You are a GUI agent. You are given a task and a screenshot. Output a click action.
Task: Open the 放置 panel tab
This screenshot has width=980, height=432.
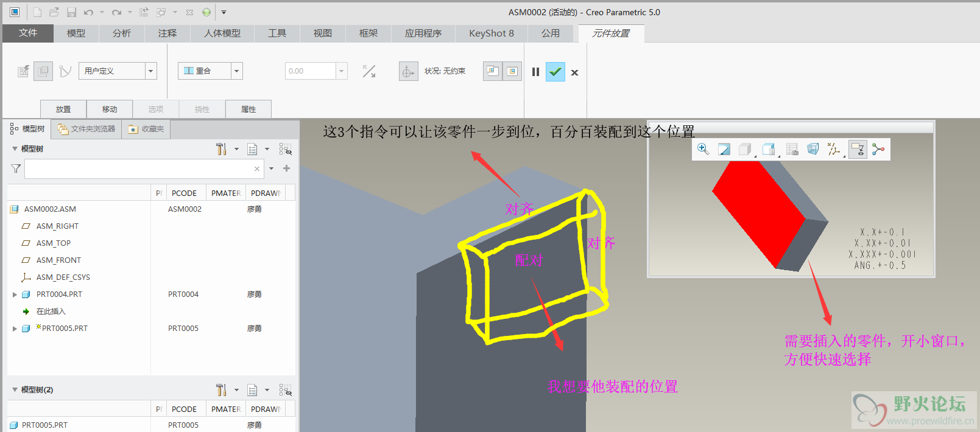coord(63,109)
